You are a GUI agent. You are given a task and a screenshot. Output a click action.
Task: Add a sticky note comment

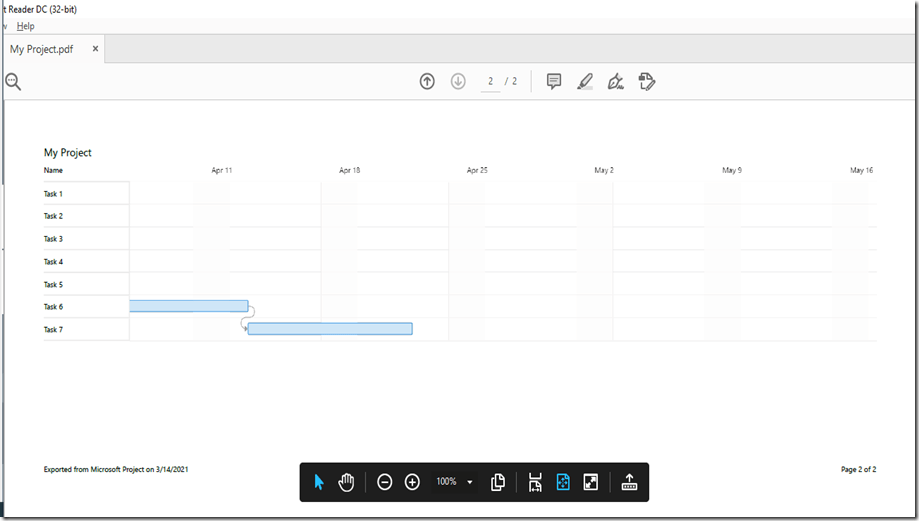pos(554,81)
